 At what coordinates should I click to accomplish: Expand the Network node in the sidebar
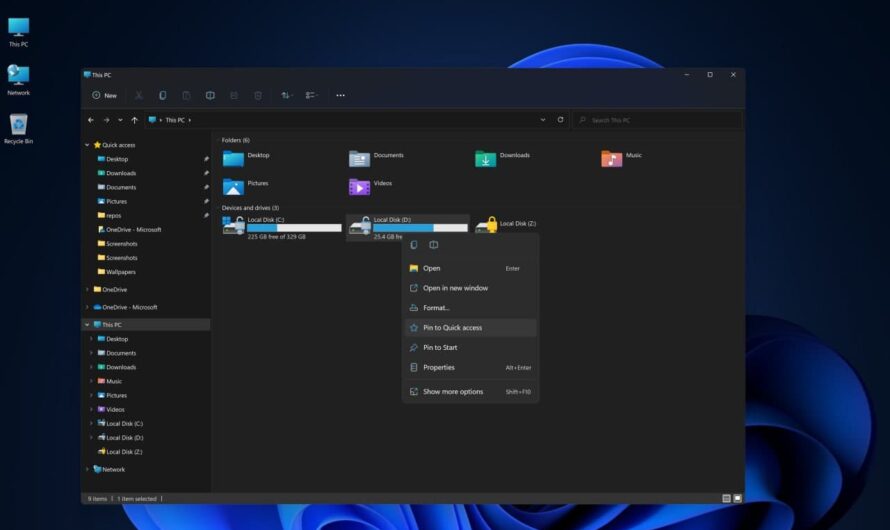click(x=87, y=469)
